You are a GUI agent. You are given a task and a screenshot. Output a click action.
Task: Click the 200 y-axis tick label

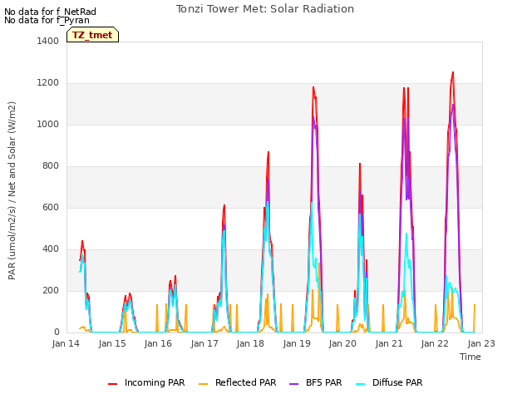[51, 290]
